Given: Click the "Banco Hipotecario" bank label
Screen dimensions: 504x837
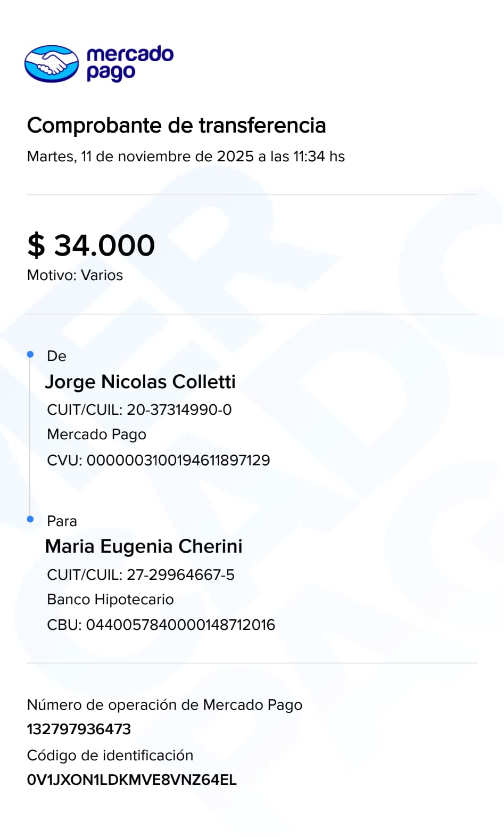Looking at the screenshot, I should [110, 600].
